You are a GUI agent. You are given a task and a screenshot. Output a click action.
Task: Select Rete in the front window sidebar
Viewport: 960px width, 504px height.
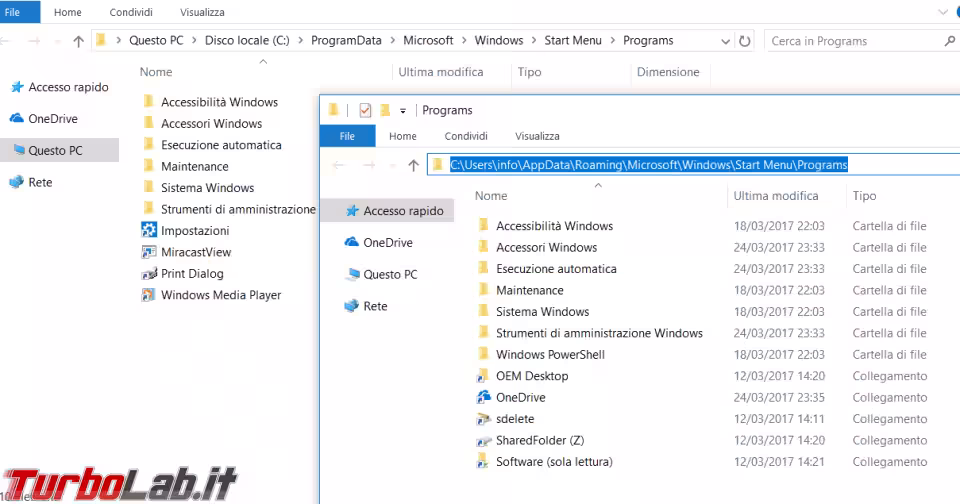(366, 306)
